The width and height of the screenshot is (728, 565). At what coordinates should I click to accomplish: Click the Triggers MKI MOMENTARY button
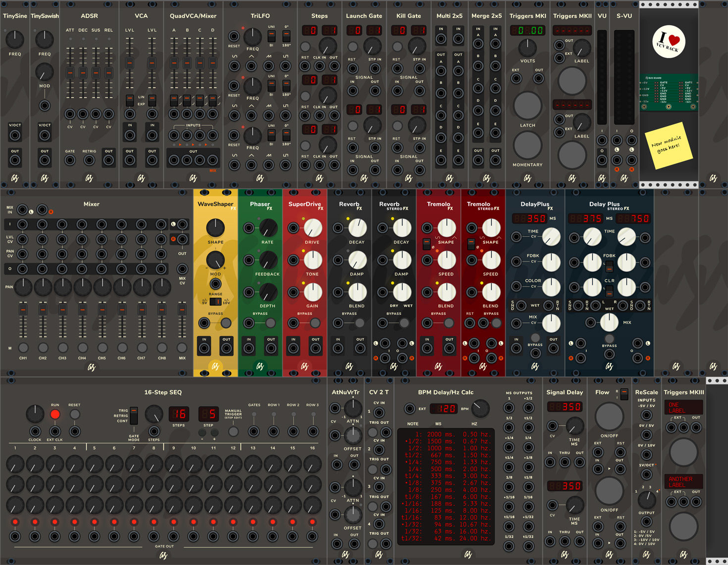coord(528,145)
